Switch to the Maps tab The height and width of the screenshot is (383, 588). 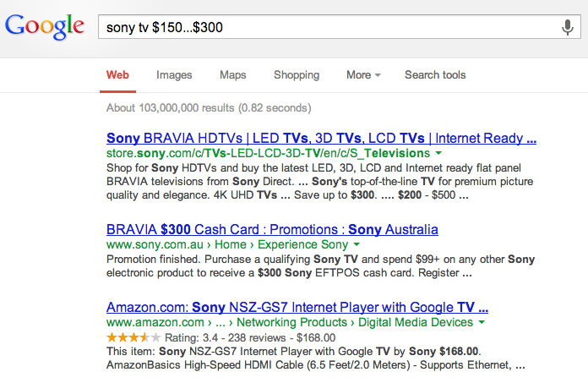232,75
